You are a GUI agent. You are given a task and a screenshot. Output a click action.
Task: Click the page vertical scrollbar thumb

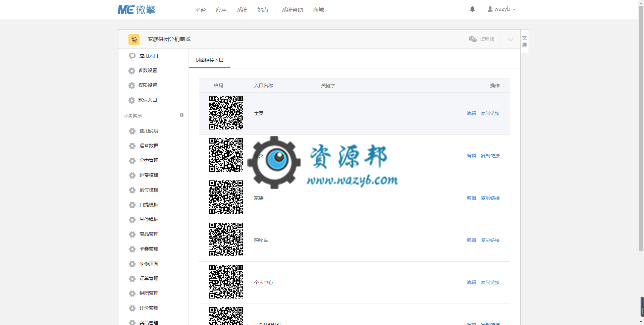pyautogui.click(x=641, y=128)
